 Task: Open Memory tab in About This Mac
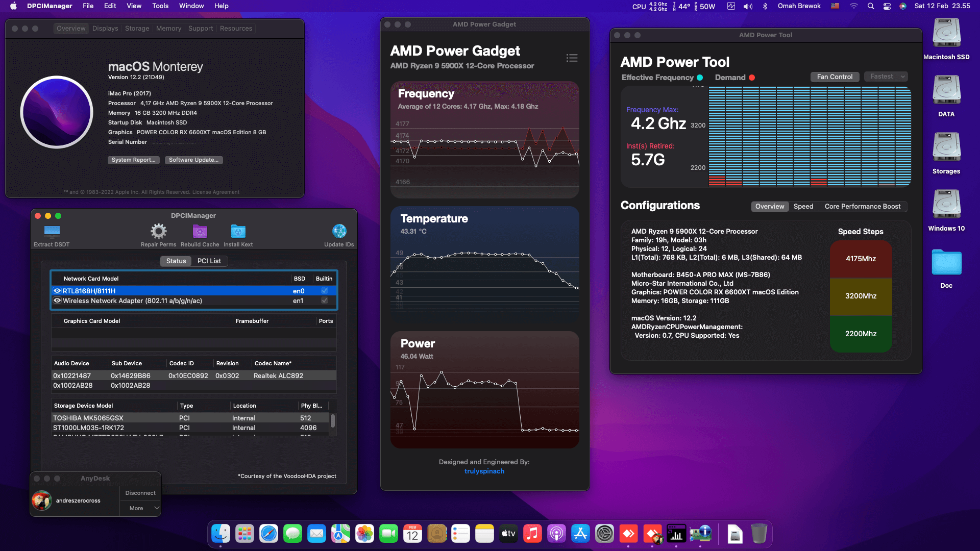tap(168, 29)
